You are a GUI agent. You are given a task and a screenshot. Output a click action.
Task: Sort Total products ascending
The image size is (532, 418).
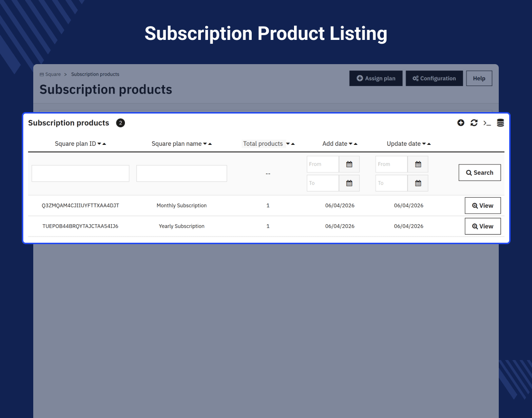coord(293,144)
